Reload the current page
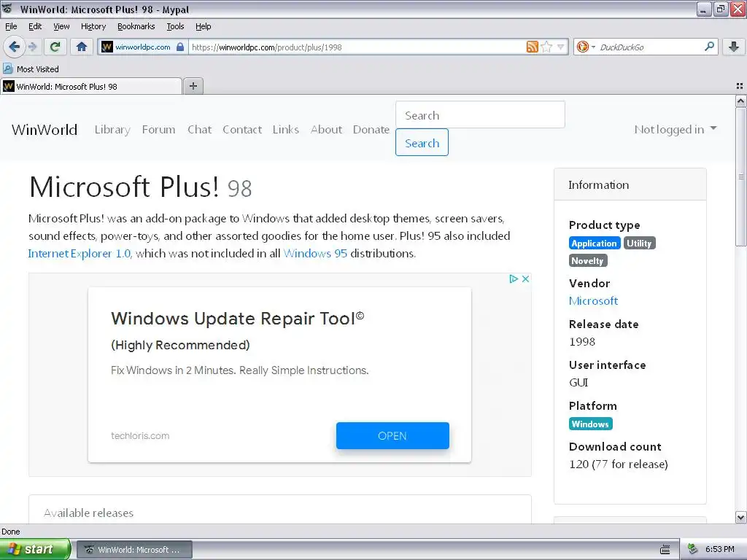This screenshot has width=747, height=560. (x=55, y=47)
